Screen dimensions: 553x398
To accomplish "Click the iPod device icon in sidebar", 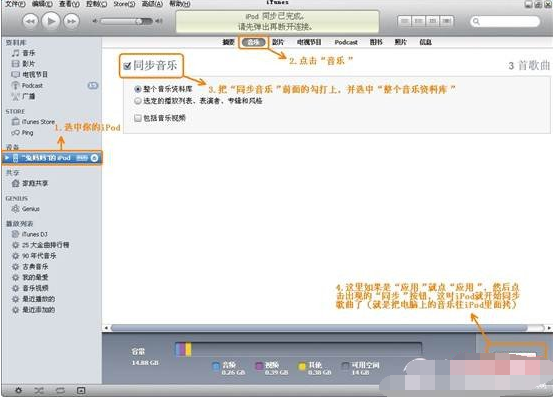I will [x=15, y=158].
